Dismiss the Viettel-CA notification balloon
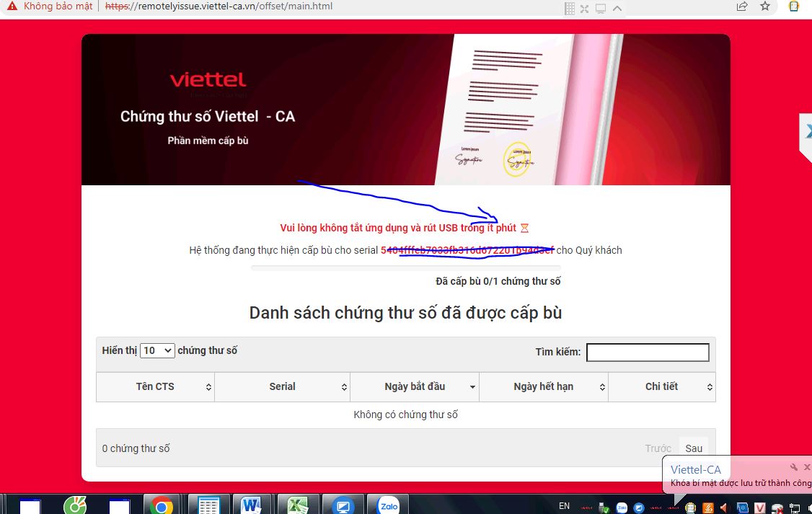This screenshot has width=812, height=514. tap(806, 467)
